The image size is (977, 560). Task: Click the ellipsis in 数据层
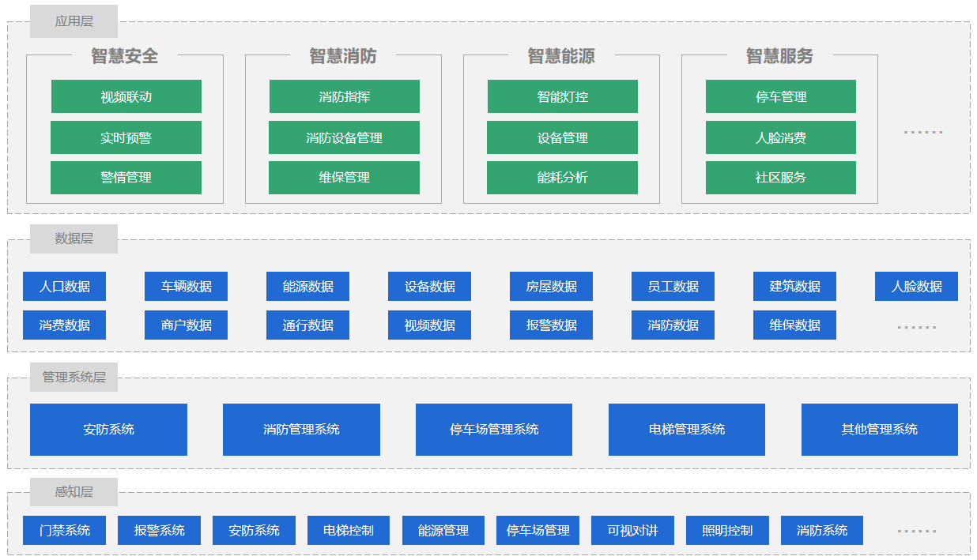(x=917, y=327)
